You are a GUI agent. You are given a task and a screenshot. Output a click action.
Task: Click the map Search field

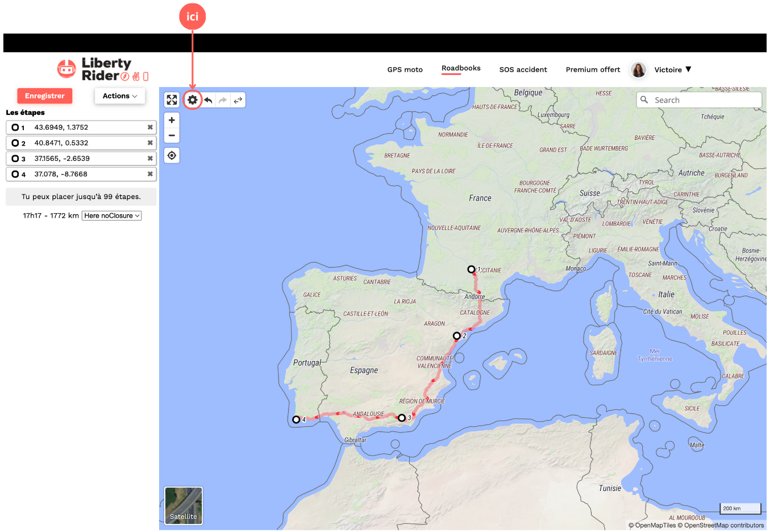(705, 100)
